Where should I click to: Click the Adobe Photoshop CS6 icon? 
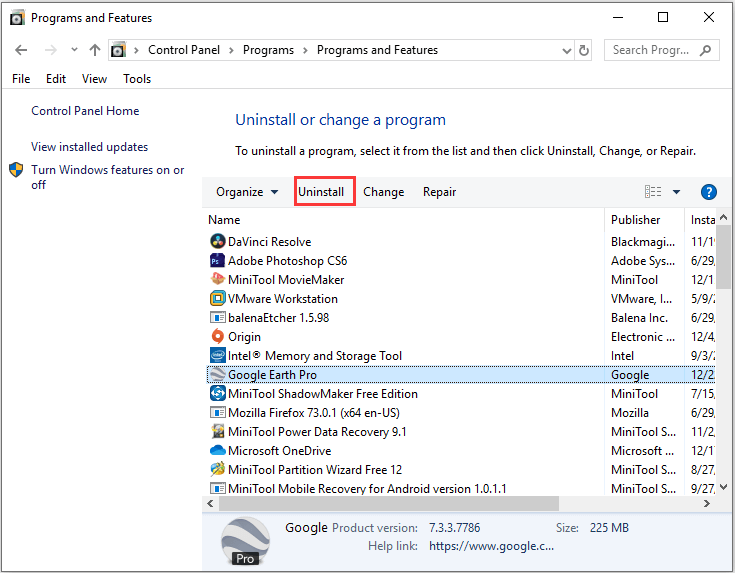(x=218, y=261)
